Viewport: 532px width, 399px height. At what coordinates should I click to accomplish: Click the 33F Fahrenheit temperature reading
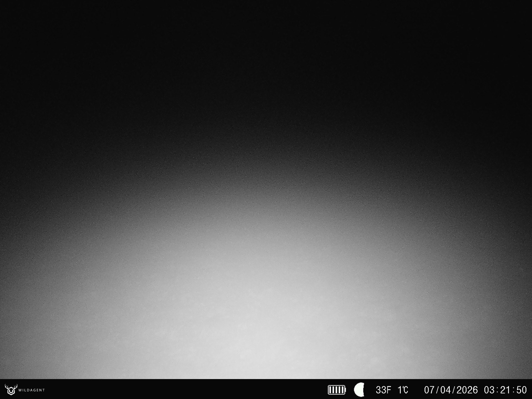click(x=383, y=390)
